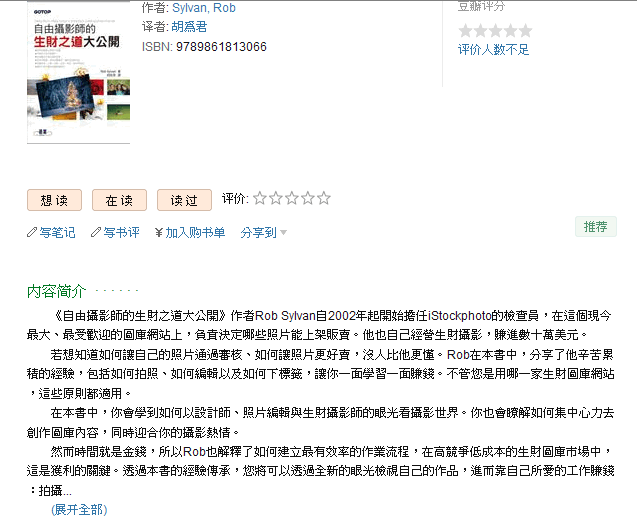Image resolution: width=637 pixels, height=524 pixels.
Task: Mark book as 想读
Action: [54, 200]
